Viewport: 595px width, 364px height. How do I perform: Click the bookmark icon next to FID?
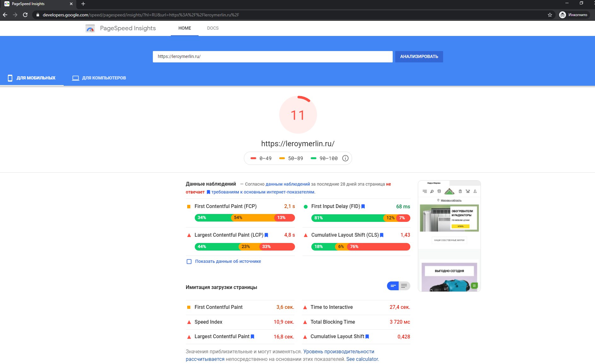click(363, 206)
